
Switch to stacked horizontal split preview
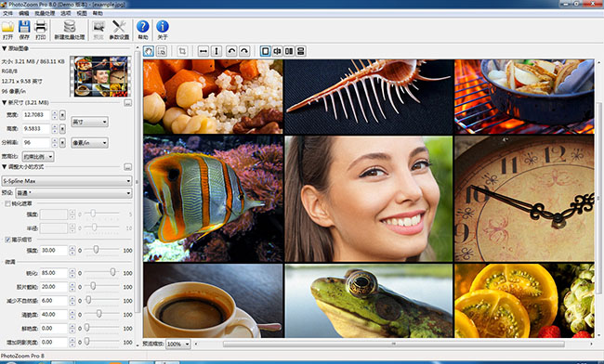click(301, 51)
